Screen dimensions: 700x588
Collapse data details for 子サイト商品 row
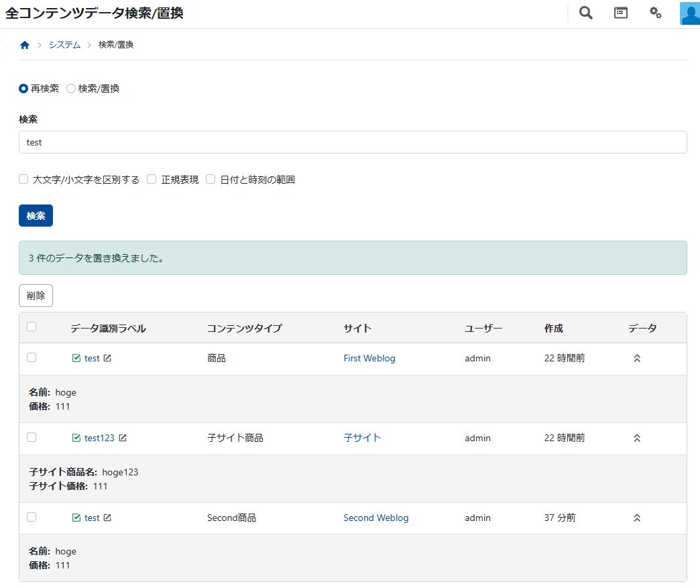coord(637,438)
